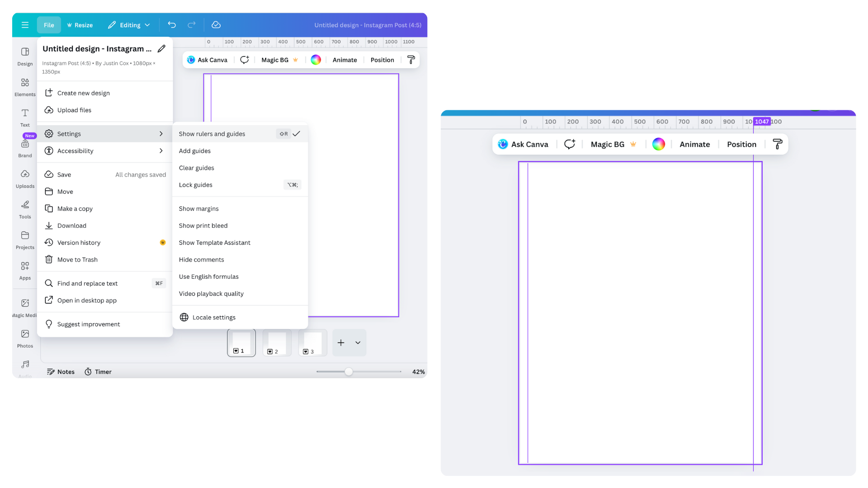Image resolution: width=868 pixels, height=488 pixels.
Task: Click the comment plus icon in right window
Action: [x=570, y=144]
